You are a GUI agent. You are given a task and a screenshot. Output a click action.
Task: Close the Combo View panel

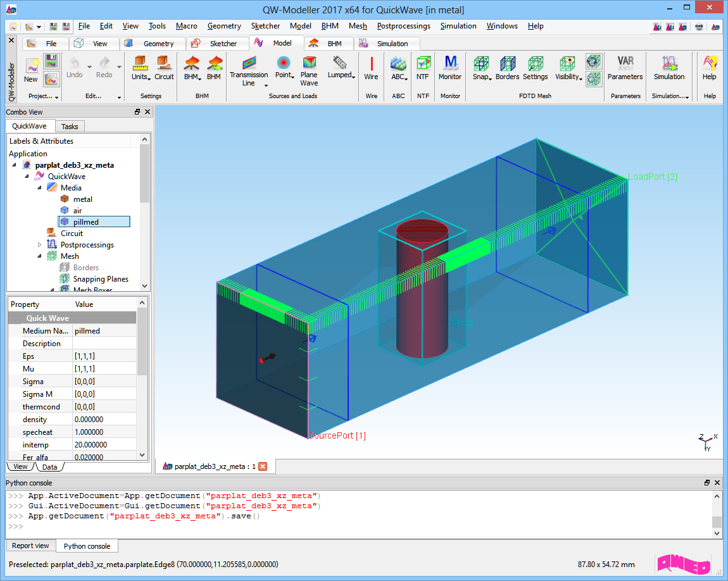pos(147,112)
